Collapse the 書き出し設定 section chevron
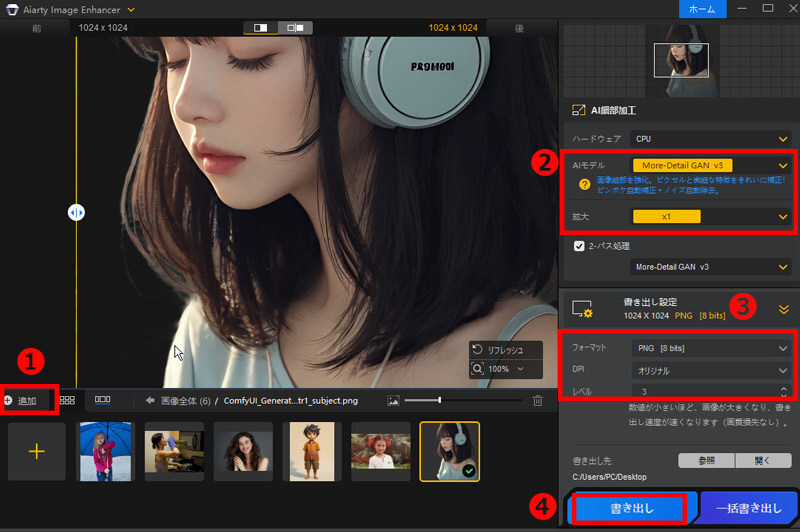The height and width of the screenshot is (532, 800). pos(784,309)
